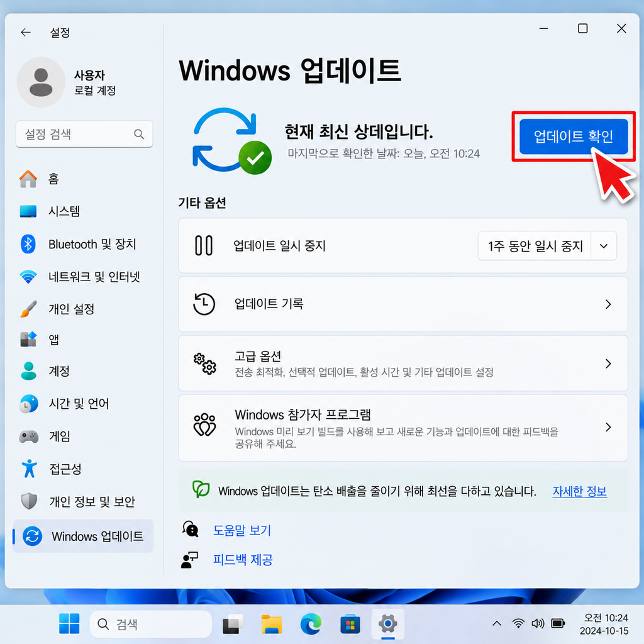Image resolution: width=644 pixels, height=644 pixels.
Task: Open Bluetooth 및 장치 label
Action: coord(92,244)
